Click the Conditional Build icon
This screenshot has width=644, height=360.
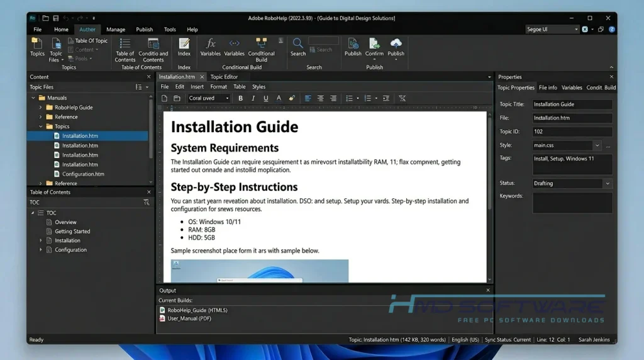coord(261,43)
